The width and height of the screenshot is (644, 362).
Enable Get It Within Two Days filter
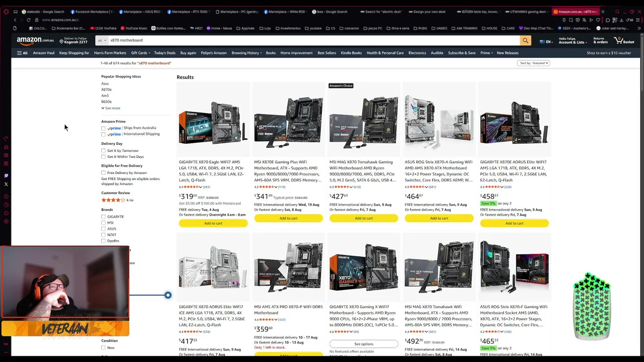(103, 157)
